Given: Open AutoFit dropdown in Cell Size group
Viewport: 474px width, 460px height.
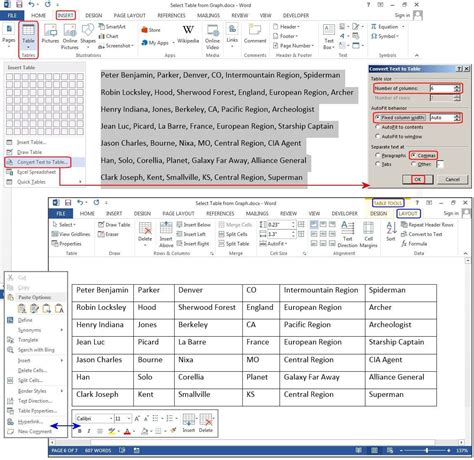Looking at the screenshot, I should pos(273,244).
